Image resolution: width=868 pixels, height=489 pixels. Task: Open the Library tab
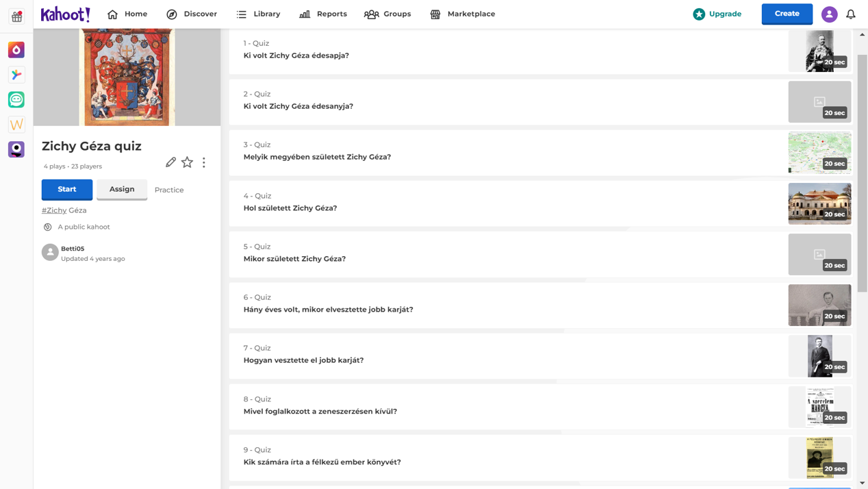coord(258,14)
